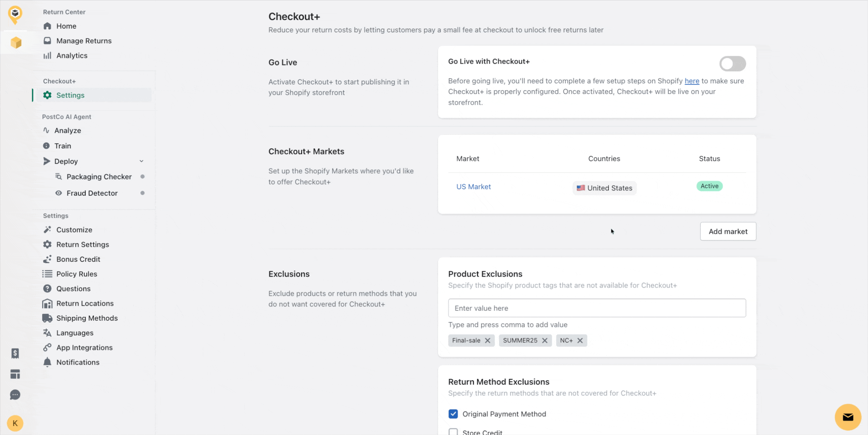Open Policy Rules settings page
The image size is (868, 435).
[x=77, y=274]
